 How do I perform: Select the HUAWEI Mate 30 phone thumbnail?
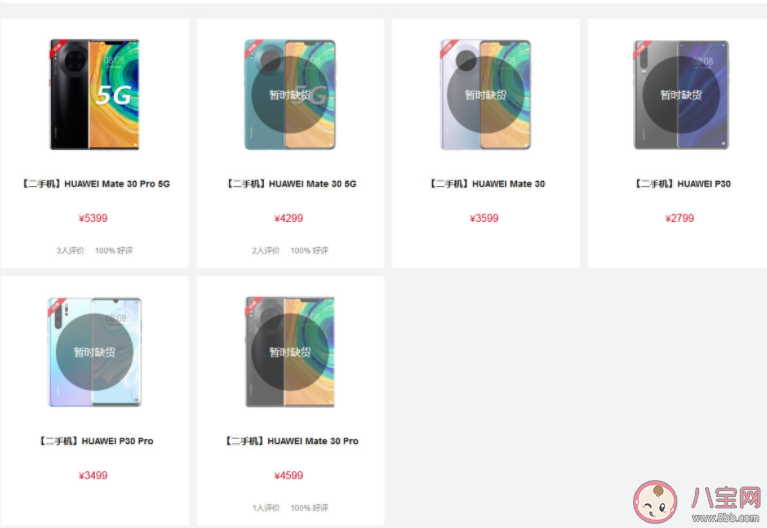[x=485, y=94]
